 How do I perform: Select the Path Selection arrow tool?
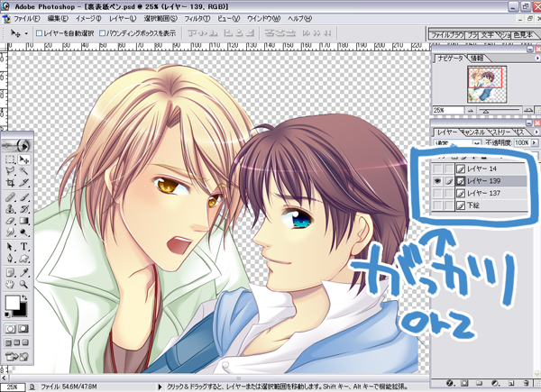click(10, 247)
